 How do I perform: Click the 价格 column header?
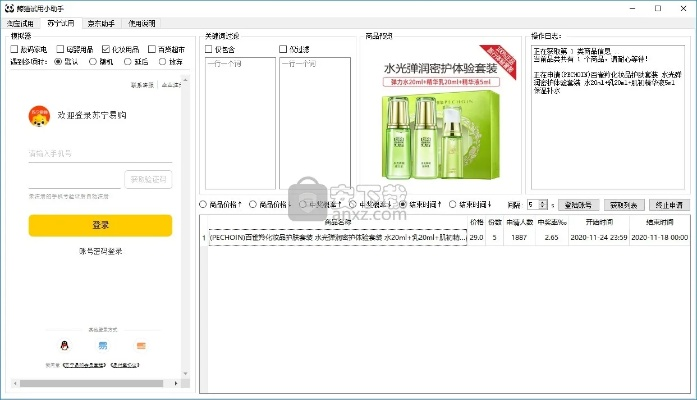point(477,222)
